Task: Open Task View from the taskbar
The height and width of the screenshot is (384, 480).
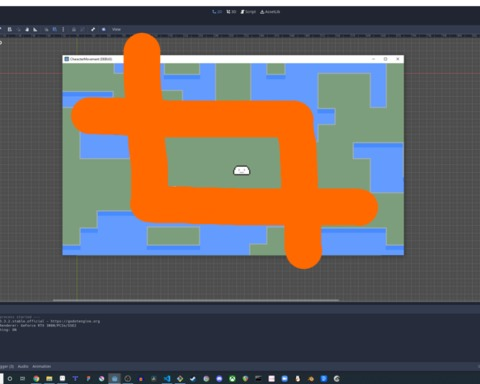Action: pos(22,379)
